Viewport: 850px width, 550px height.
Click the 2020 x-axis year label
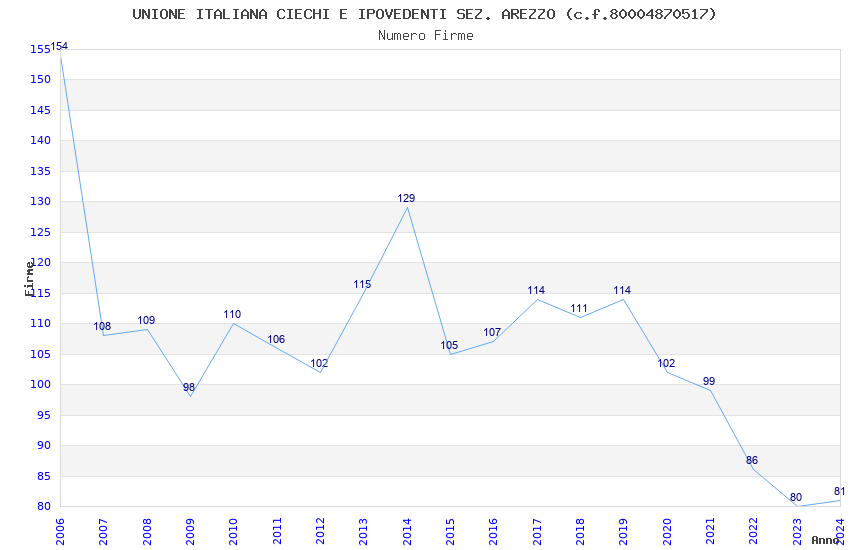pyautogui.click(x=667, y=531)
